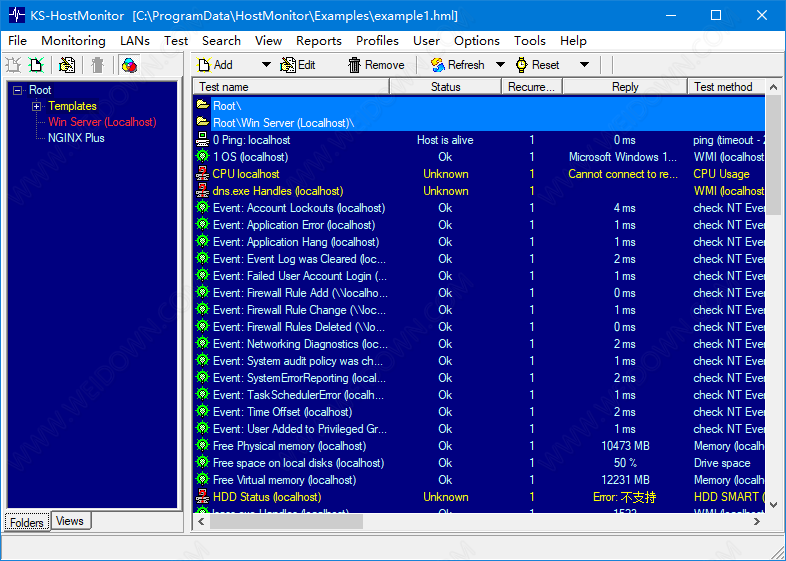786x561 pixels.
Task: Click the grayed-out trash icon in left toolbar
Action: tap(97, 65)
